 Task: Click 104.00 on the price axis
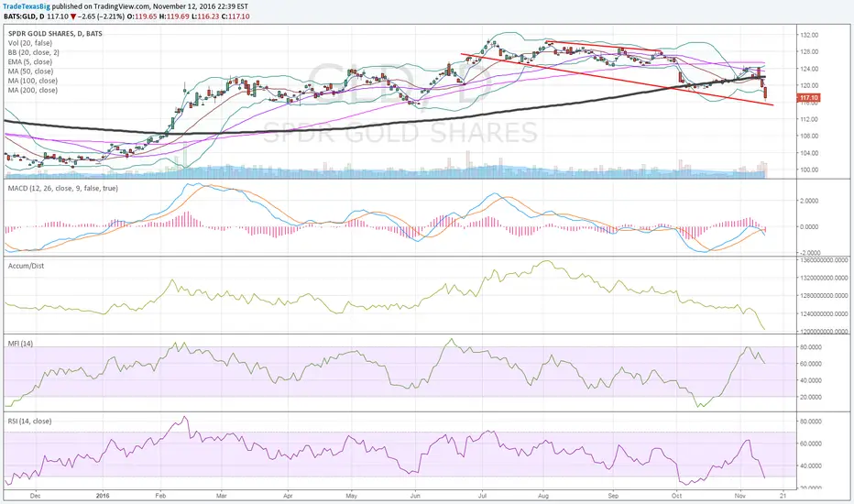tap(810, 153)
